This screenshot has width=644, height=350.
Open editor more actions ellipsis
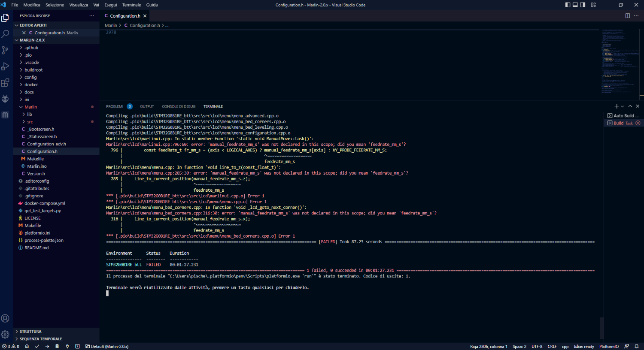pyautogui.click(x=637, y=16)
